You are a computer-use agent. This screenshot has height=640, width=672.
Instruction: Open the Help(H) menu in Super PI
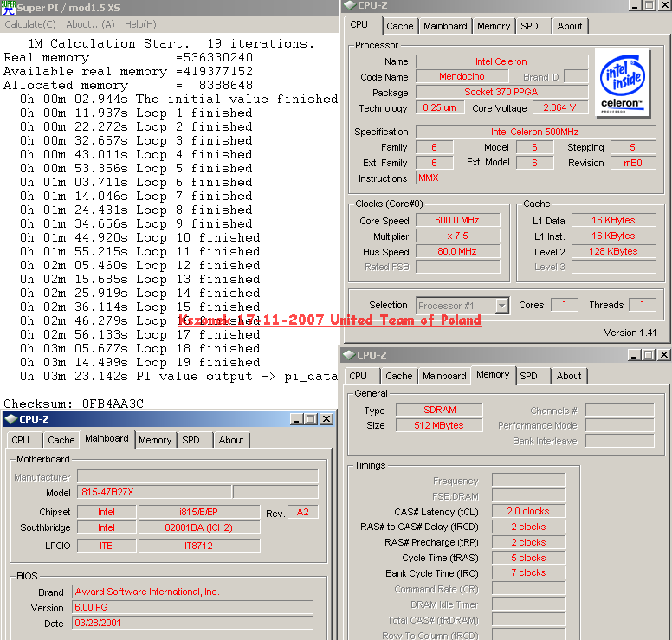coord(140,24)
